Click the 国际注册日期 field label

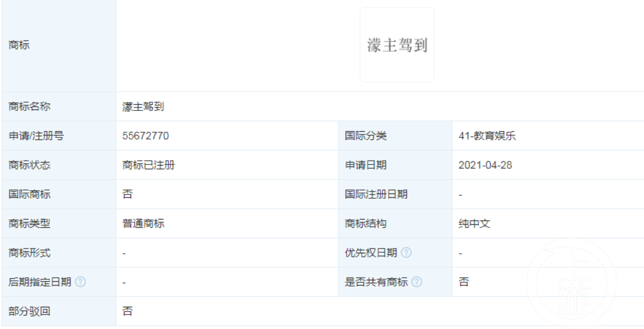pos(376,194)
